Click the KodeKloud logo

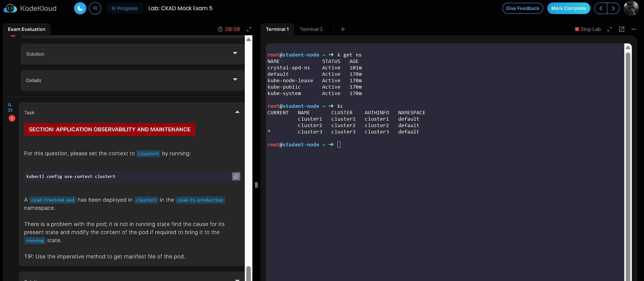pyautogui.click(x=30, y=8)
